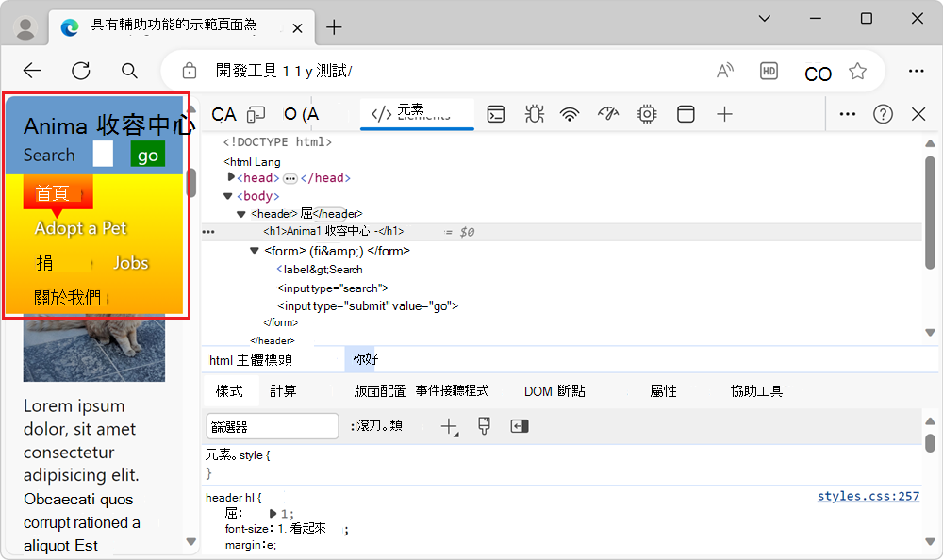Open the Network wifi icon tool

[570, 114]
